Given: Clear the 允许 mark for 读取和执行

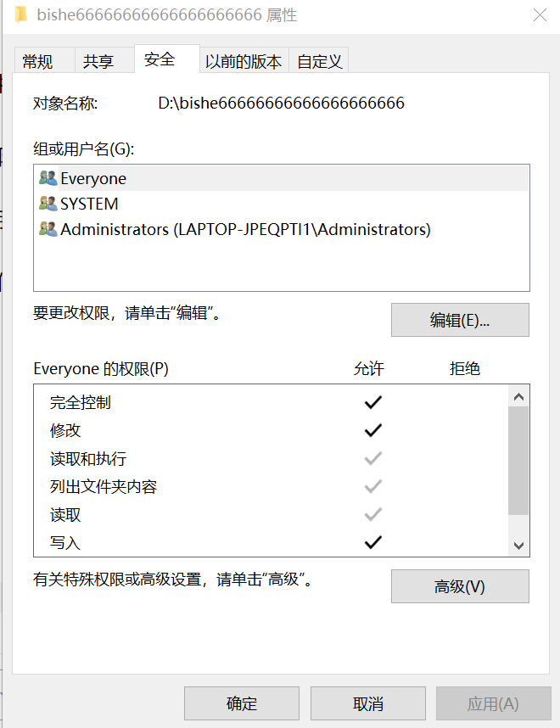Looking at the screenshot, I should pos(372,458).
